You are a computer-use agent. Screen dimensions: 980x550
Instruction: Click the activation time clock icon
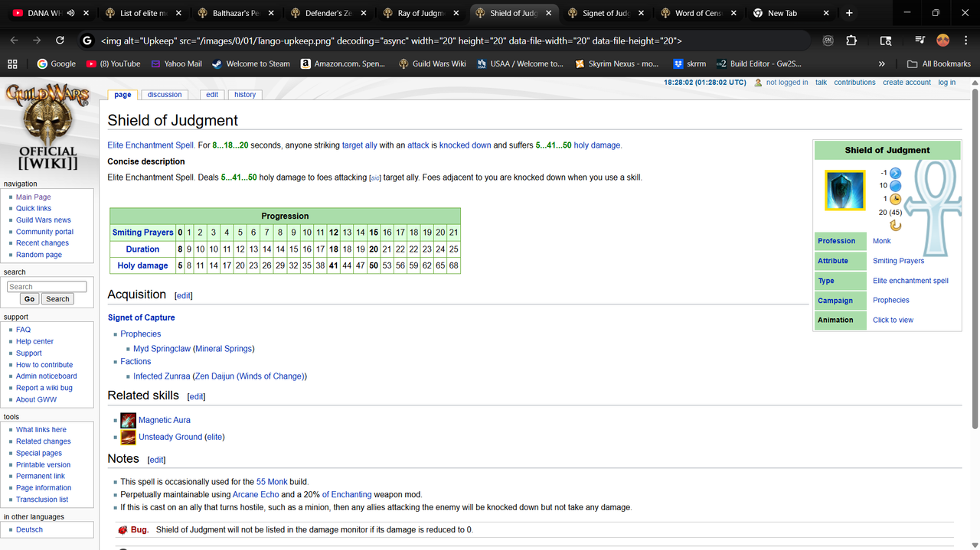pos(895,199)
